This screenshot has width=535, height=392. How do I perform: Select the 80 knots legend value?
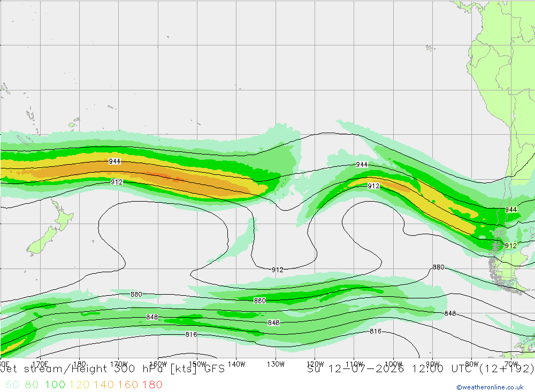click(32, 385)
